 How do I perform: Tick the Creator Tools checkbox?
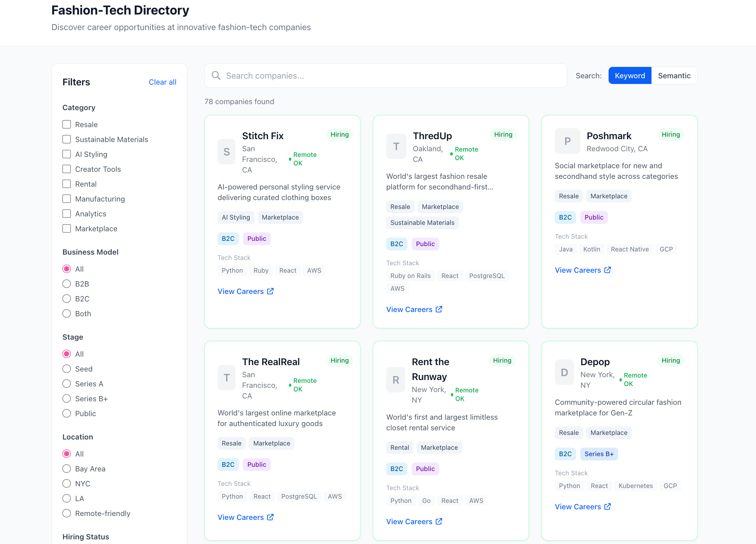click(x=67, y=169)
